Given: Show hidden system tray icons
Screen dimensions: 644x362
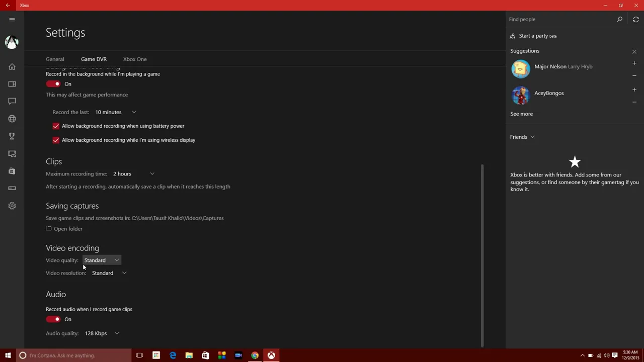Looking at the screenshot, I should tap(583, 355).
